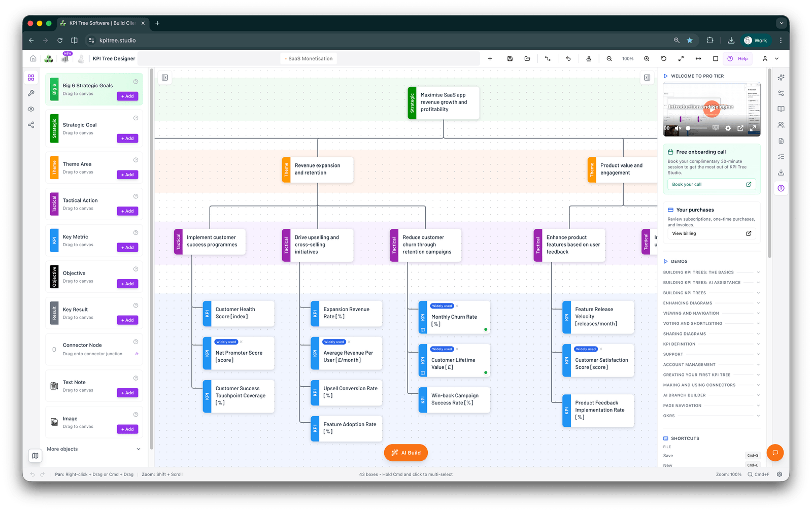The height and width of the screenshot is (511, 812).
Task: Collapse the right panel via canvas toggle
Action: (x=647, y=78)
